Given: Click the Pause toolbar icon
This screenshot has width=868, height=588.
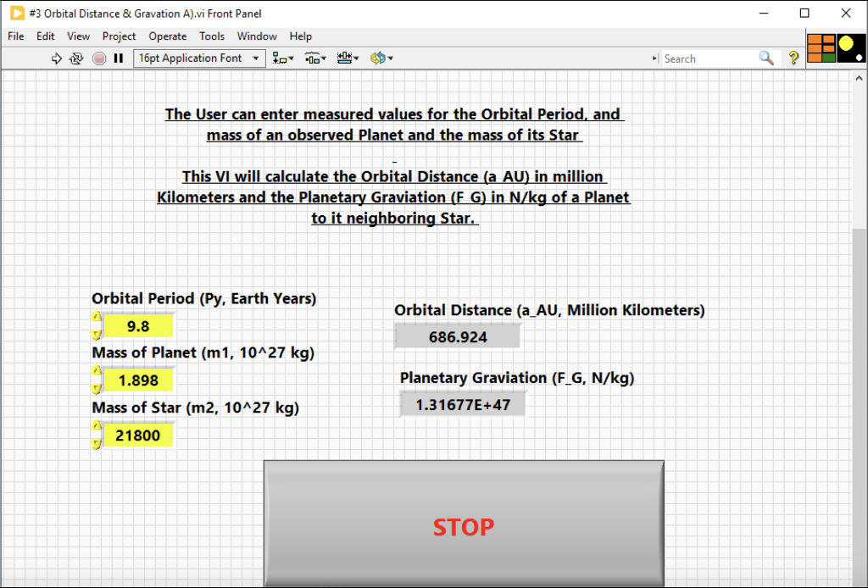Looking at the screenshot, I should point(119,58).
